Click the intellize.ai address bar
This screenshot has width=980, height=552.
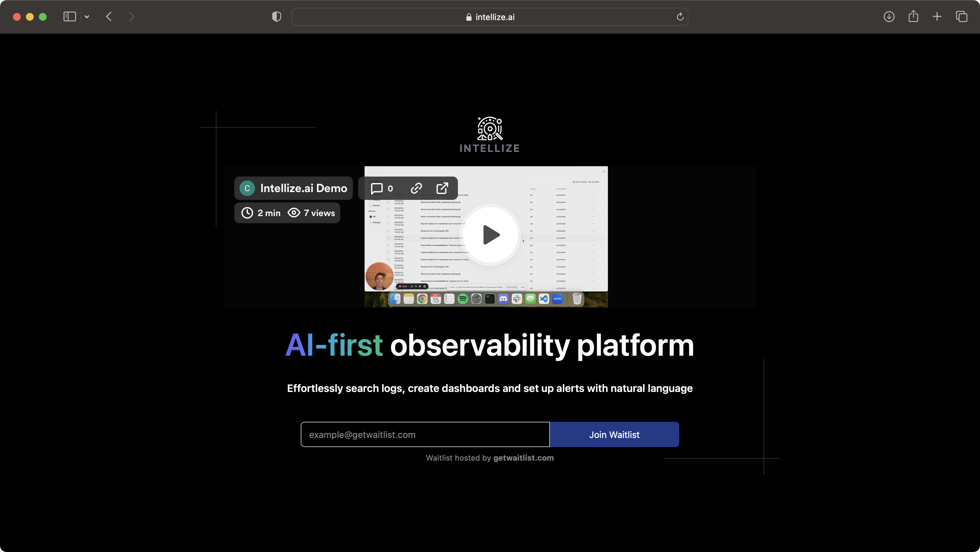[x=490, y=17]
